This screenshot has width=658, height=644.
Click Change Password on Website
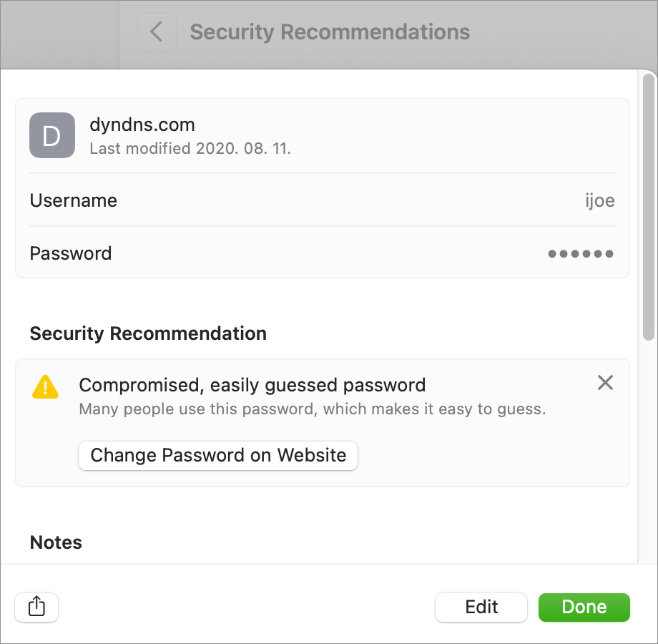click(218, 456)
